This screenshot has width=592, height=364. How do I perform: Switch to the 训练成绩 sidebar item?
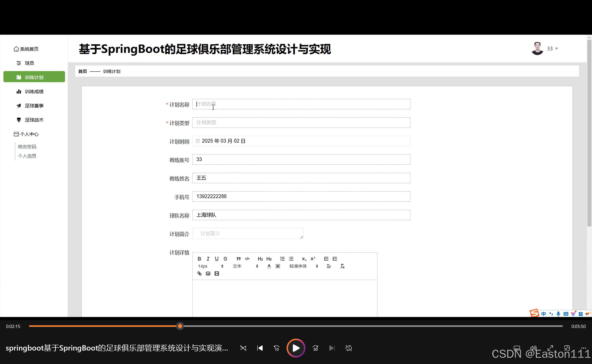[x=34, y=91]
